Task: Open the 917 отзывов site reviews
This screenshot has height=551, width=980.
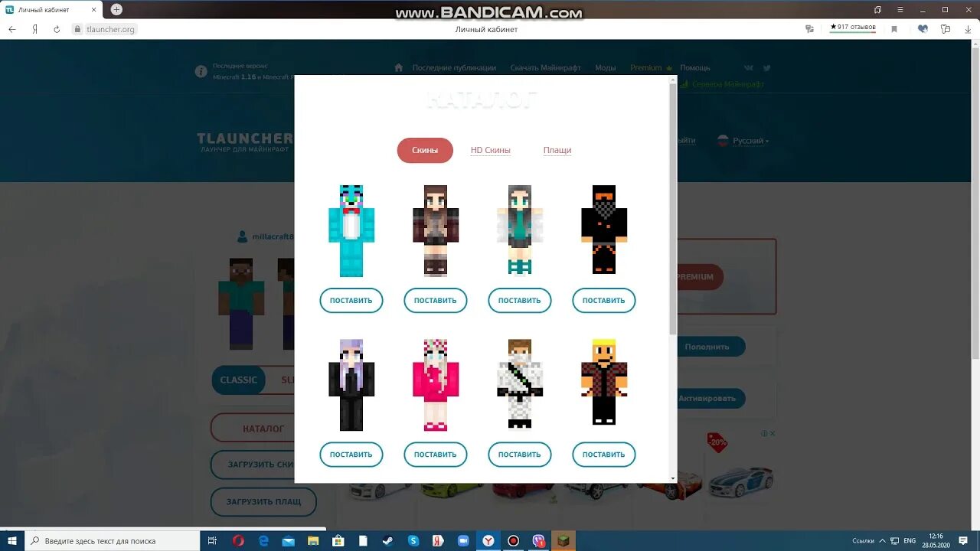Action: point(853,28)
